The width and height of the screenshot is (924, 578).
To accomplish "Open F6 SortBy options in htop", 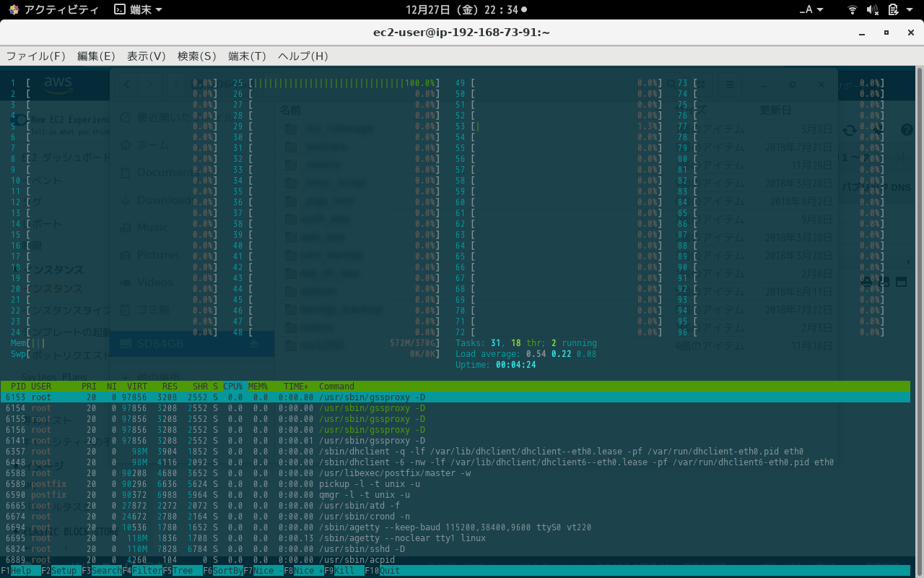I will [223, 571].
